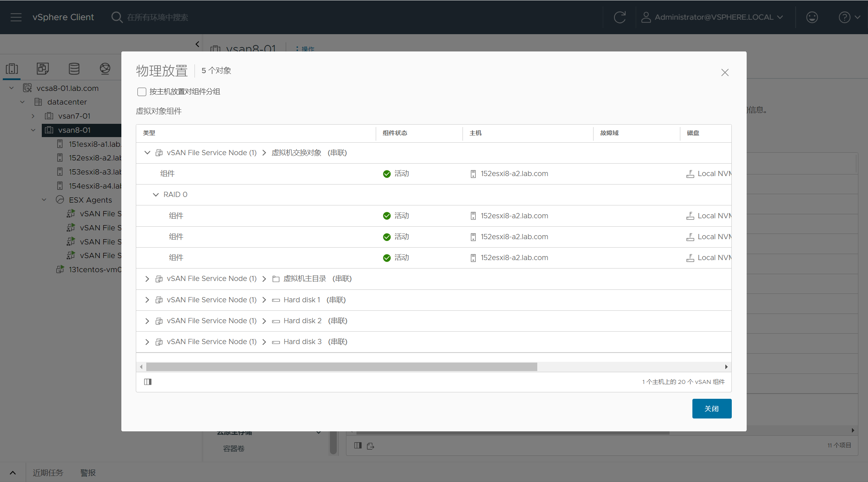The height and width of the screenshot is (482, 868).
Task: Click the 磁盘 column header
Action: 693,133
